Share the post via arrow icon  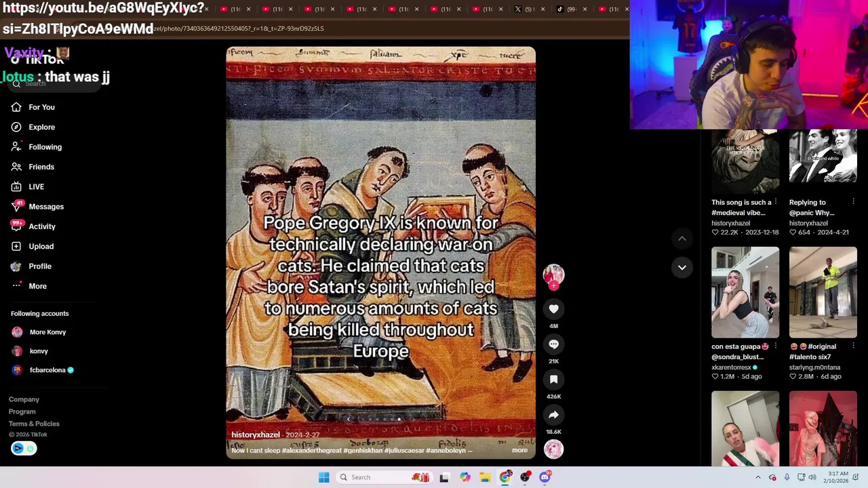click(553, 415)
